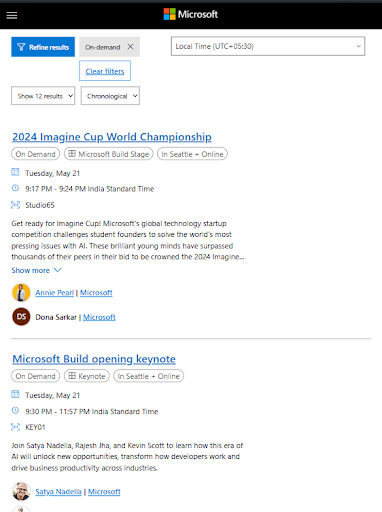Viewport: 382px width, 512px height.
Task: Click Satya Nadella's avatar photo
Action: click(21, 491)
